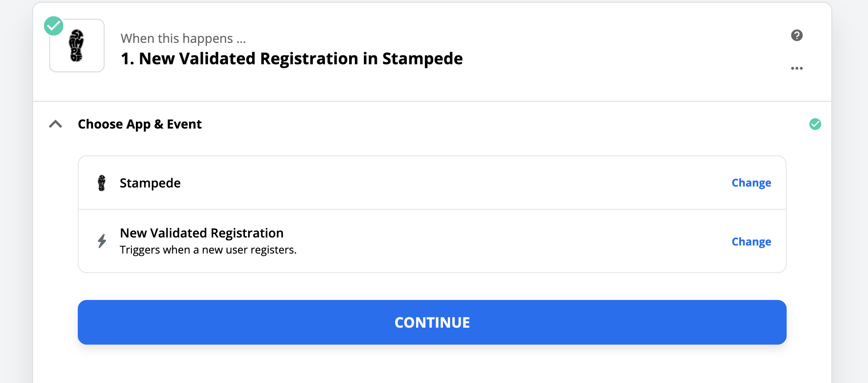The height and width of the screenshot is (383, 868).
Task: Click the "1." step number in title
Action: [127, 59]
